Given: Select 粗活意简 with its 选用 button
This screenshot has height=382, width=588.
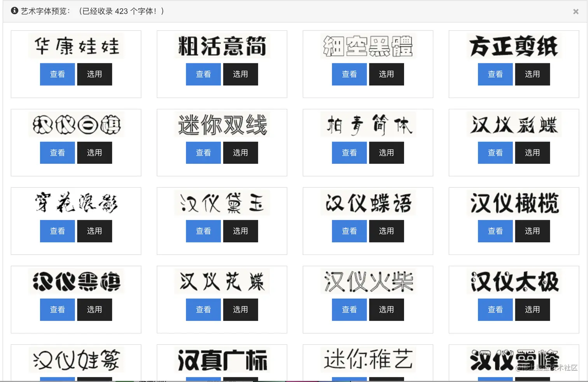Looking at the screenshot, I should [x=240, y=74].
